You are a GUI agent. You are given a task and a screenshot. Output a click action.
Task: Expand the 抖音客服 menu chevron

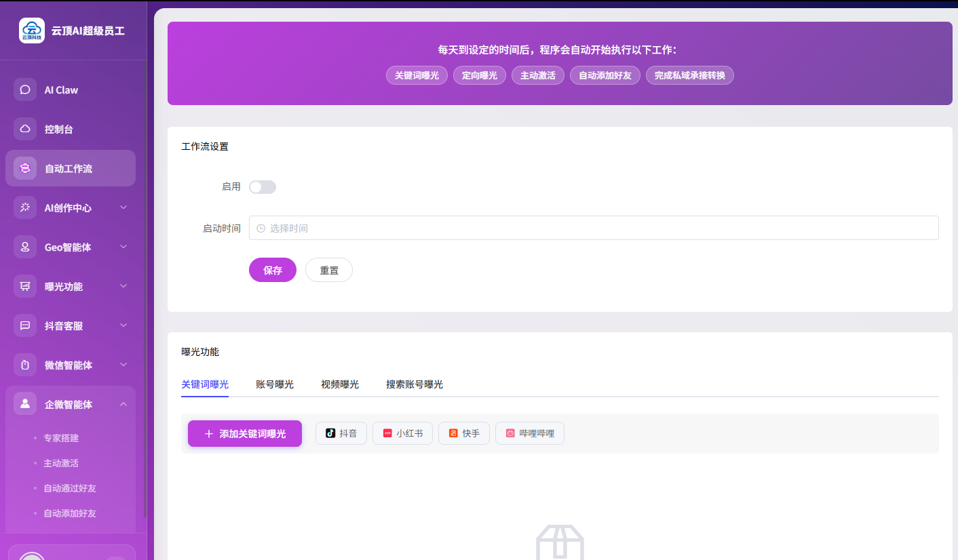pos(123,325)
